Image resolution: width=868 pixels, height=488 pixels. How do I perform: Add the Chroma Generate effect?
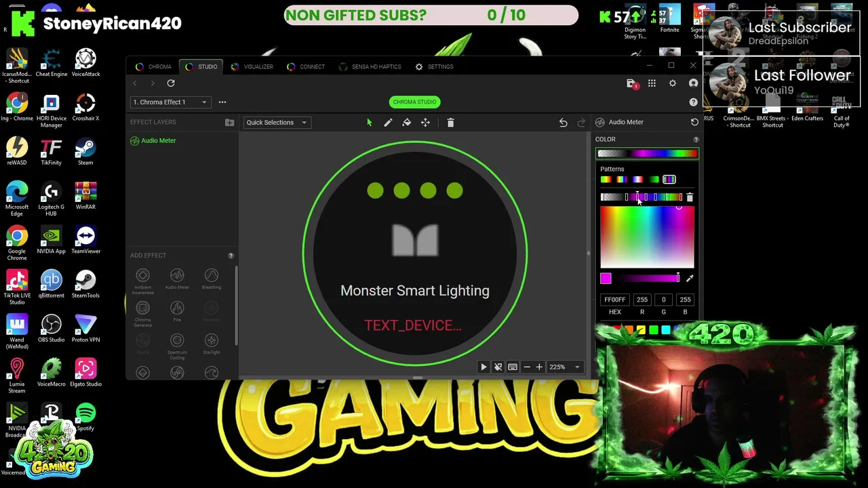coord(143,314)
